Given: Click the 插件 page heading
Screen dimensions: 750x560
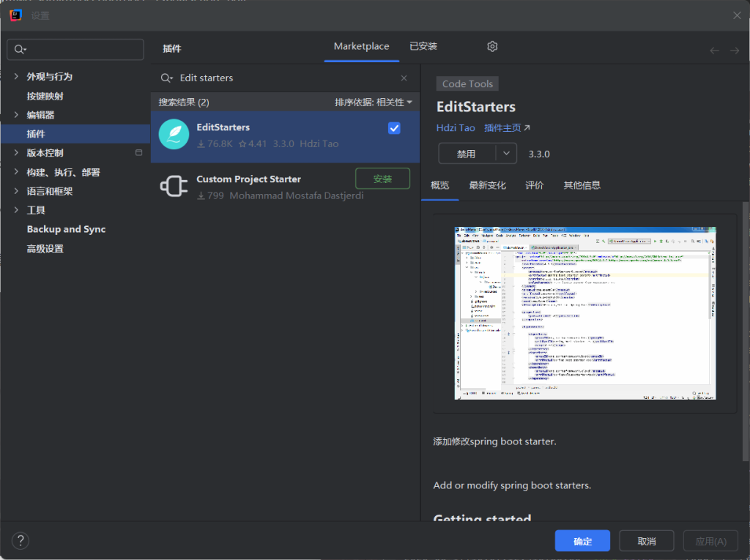Looking at the screenshot, I should pyautogui.click(x=171, y=49).
